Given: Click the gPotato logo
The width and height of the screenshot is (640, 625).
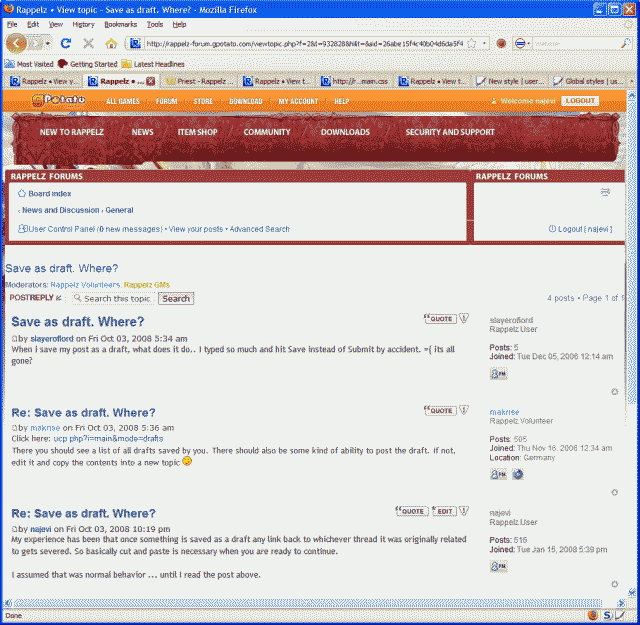Looking at the screenshot, I should pyautogui.click(x=58, y=100).
